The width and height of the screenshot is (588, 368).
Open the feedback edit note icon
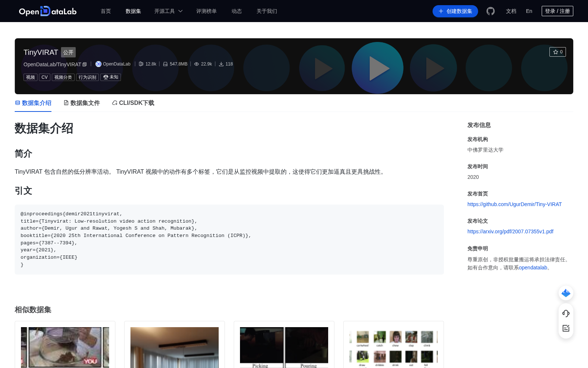point(566,328)
